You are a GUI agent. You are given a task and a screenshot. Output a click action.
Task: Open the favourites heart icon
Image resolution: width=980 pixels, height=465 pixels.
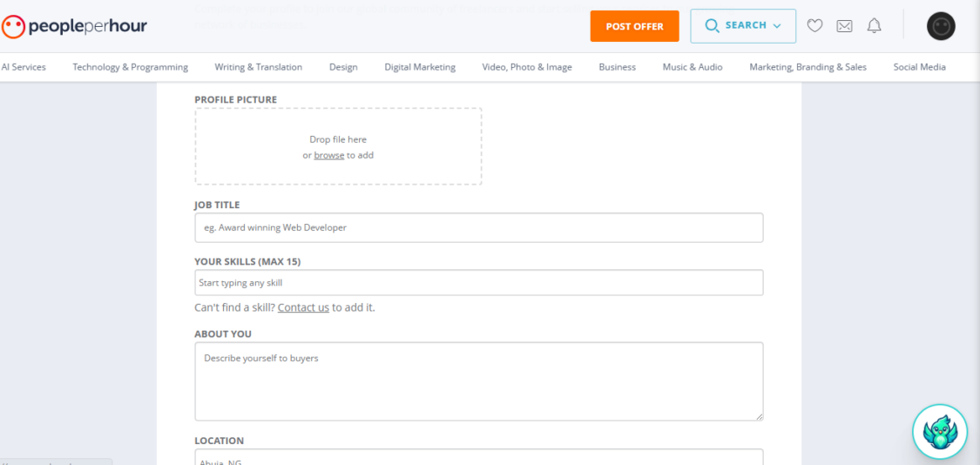pyautogui.click(x=814, y=25)
